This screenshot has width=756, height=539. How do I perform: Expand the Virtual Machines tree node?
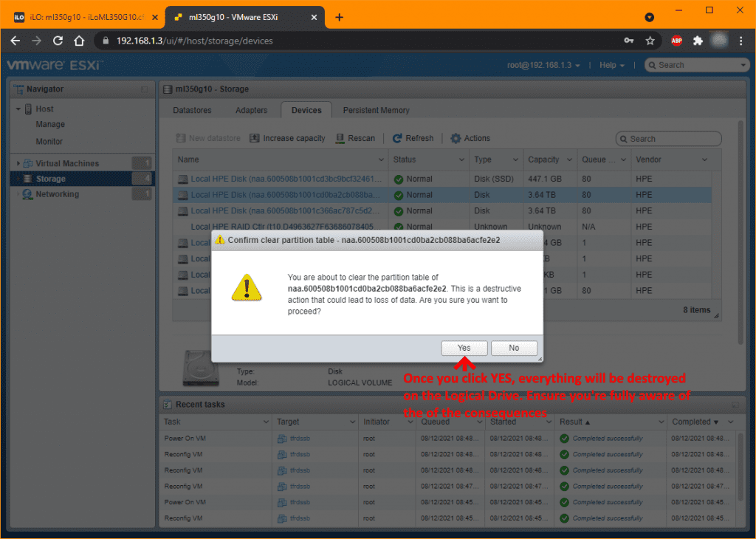click(18, 163)
